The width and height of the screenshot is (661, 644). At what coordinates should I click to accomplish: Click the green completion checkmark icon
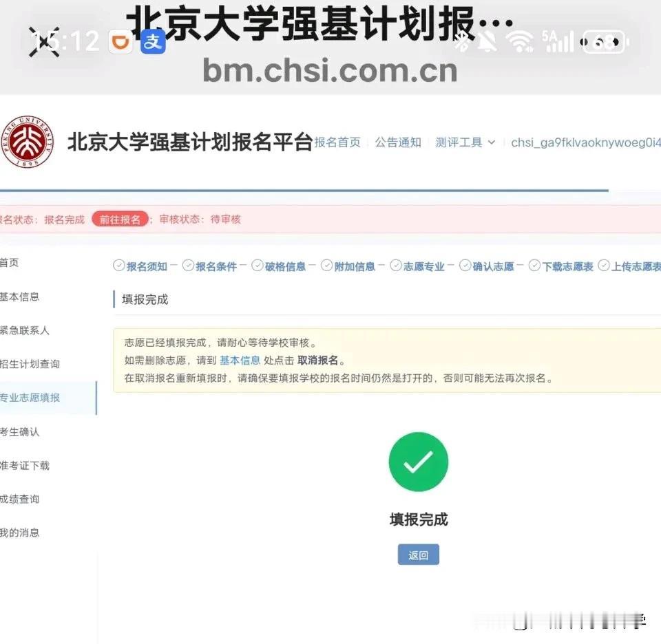pos(418,461)
